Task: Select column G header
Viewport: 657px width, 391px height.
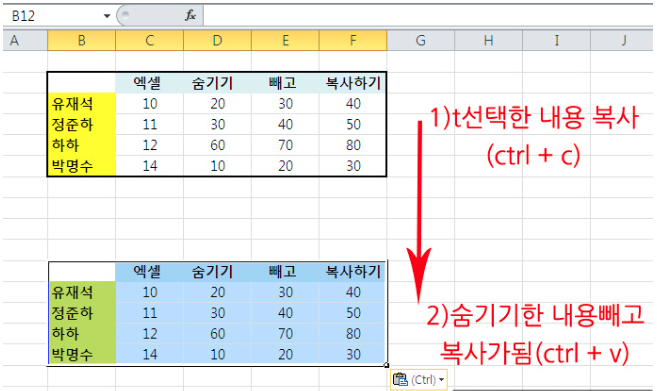Action: click(x=421, y=41)
